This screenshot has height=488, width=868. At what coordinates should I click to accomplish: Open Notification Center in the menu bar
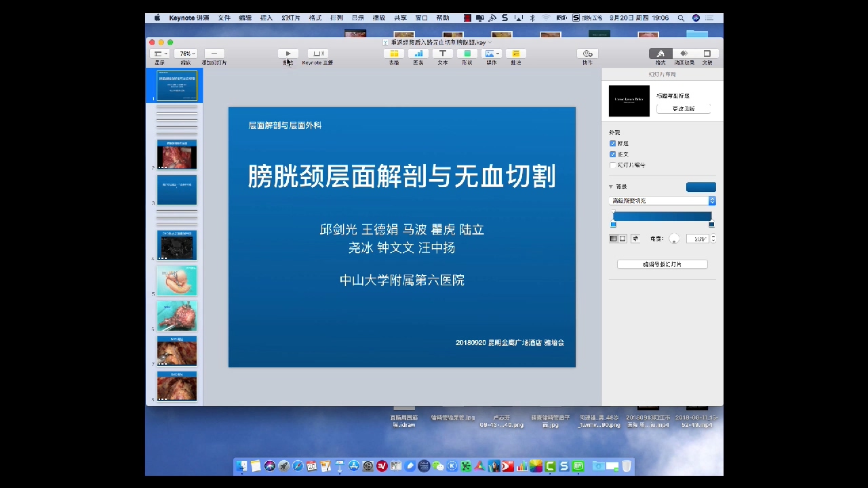click(x=710, y=18)
